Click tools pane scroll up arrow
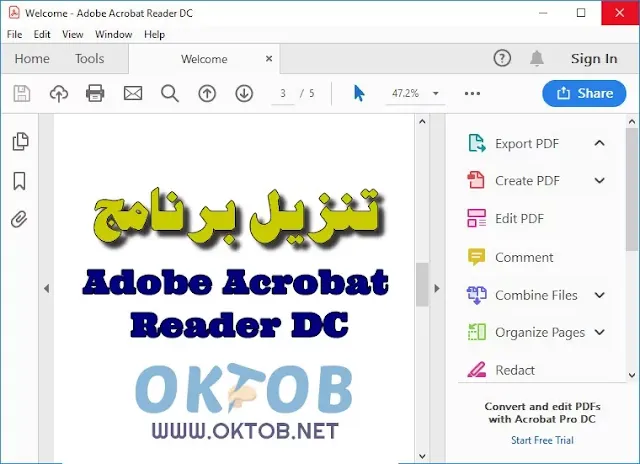Image resolution: width=640 pixels, height=464 pixels. (x=632, y=121)
